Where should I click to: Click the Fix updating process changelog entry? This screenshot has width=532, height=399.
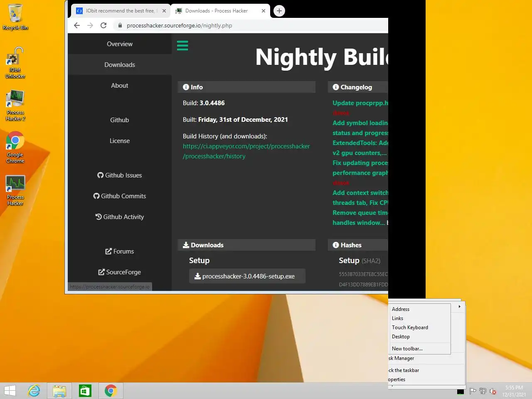coord(360,168)
